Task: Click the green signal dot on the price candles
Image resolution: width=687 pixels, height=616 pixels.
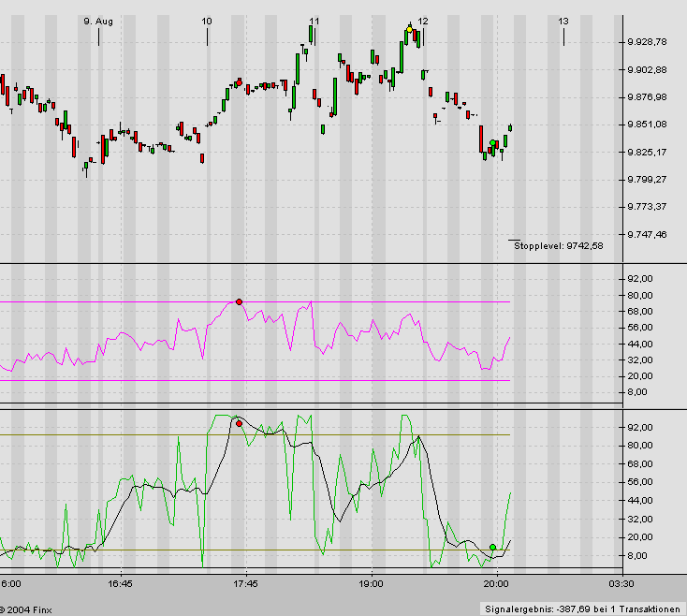Action: (x=492, y=143)
